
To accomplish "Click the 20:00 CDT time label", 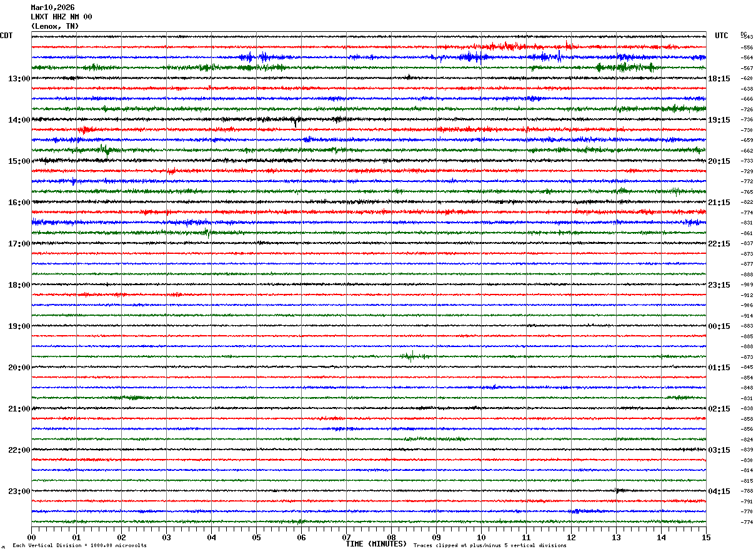I will click(x=19, y=368).
